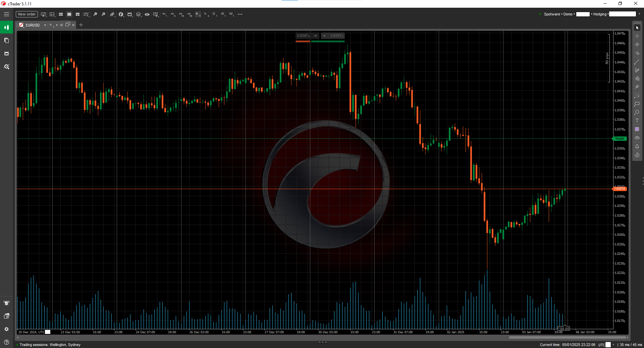Open the EURUSD symbol dropdown on chart tab
This screenshot has height=348, width=644.
point(45,25)
